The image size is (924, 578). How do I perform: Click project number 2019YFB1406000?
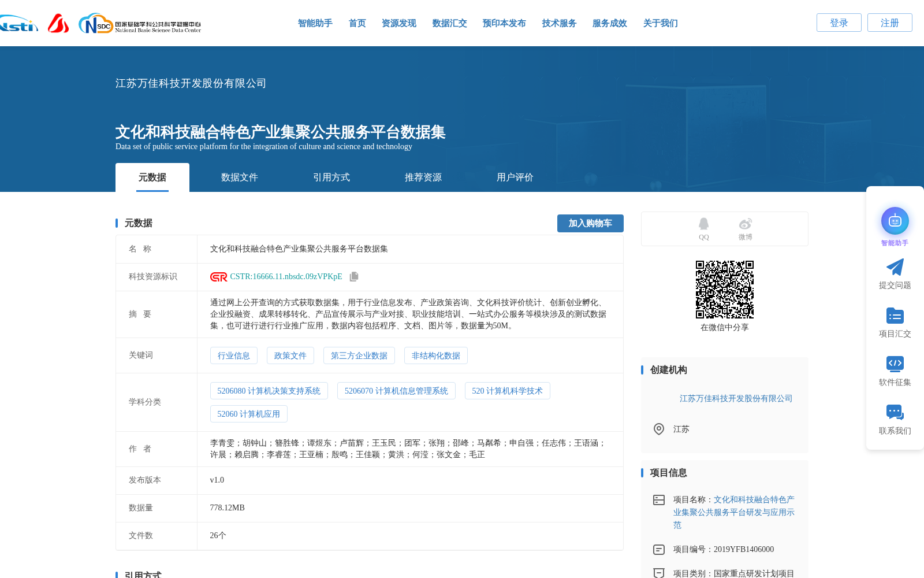[744, 550]
